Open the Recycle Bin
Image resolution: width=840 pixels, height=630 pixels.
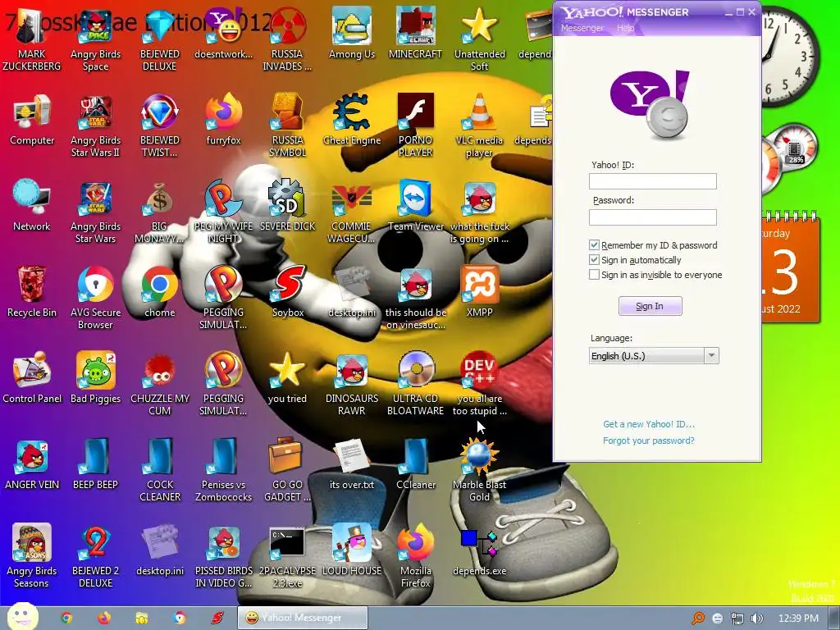[x=32, y=292]
